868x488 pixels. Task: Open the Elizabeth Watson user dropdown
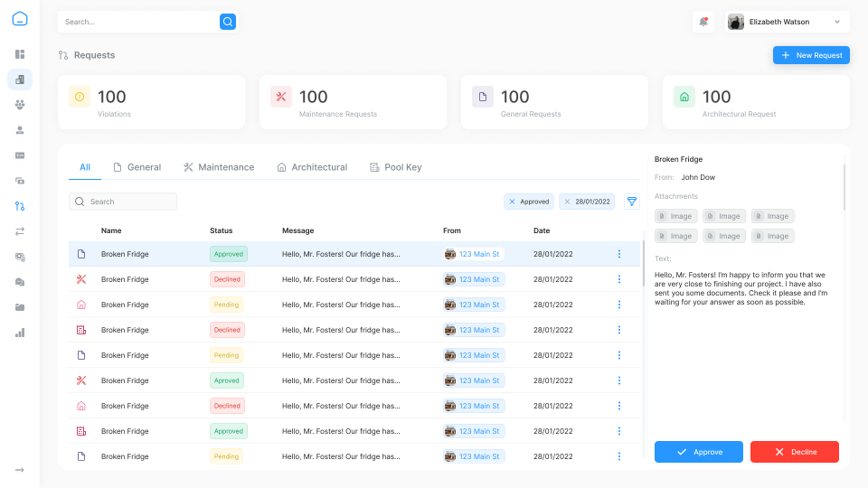[788, 22]
